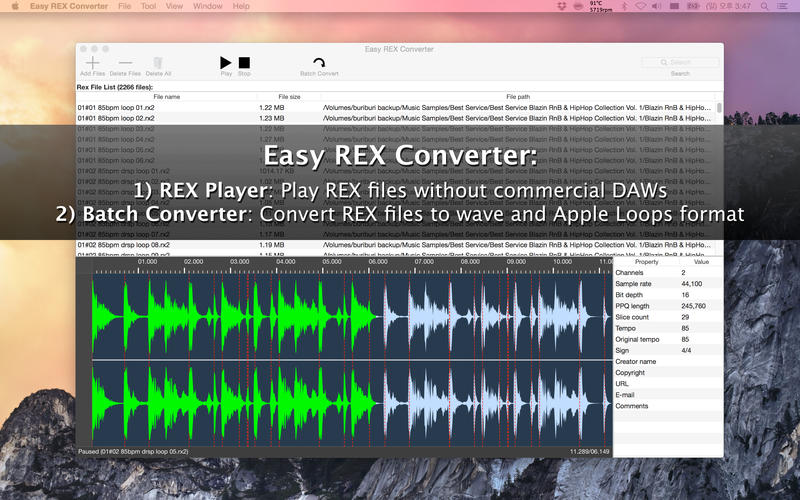Click the 10.000 mark on the timeline ruler
The height and width of the screenshot is (500, 800).
click(x=563, y=261)
